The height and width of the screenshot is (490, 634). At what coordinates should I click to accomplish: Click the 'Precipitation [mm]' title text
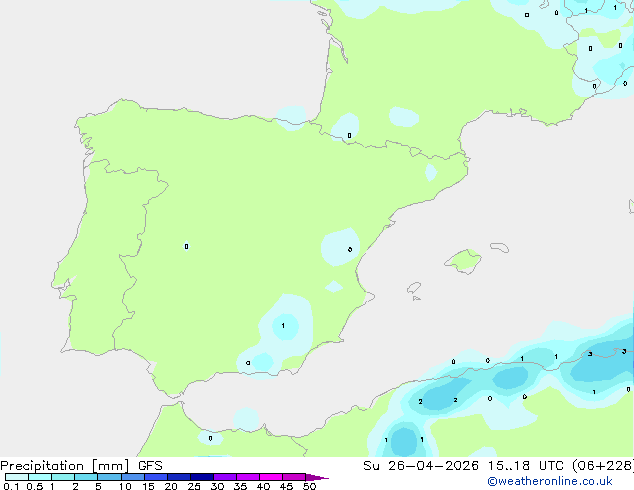click(x=64, y=466)
